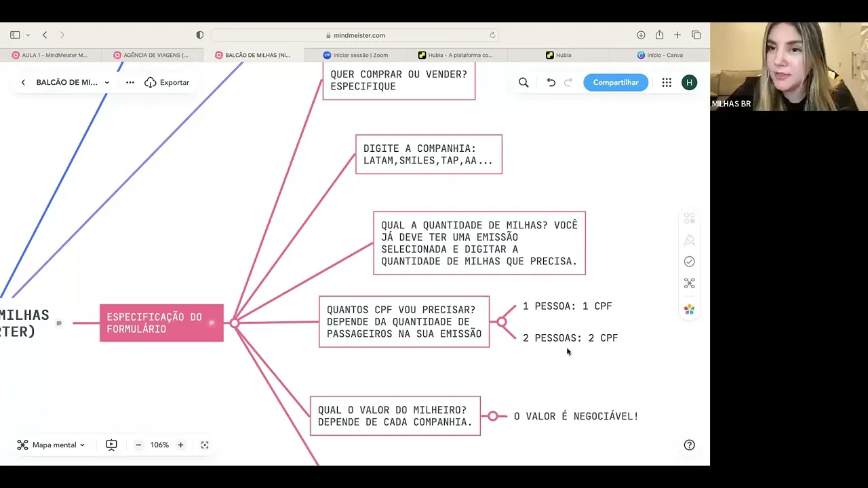Viewport: 868px width, 488px height.
Task: Open note icon on ESPECIFICAÇÃO DO FORMULÁRIO node
Action: pyautogui.click(x=212, y=323)
